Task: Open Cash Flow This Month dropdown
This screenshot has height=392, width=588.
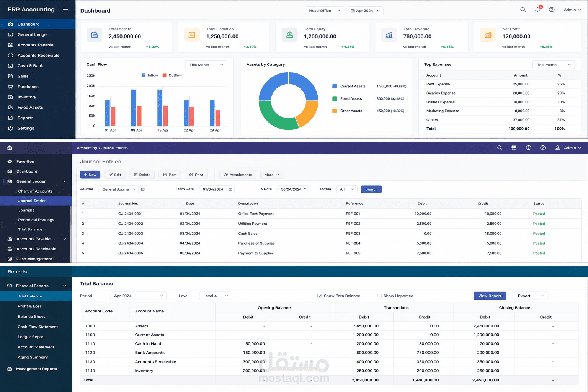Action: pyautogui.click(x=206, y=65)
